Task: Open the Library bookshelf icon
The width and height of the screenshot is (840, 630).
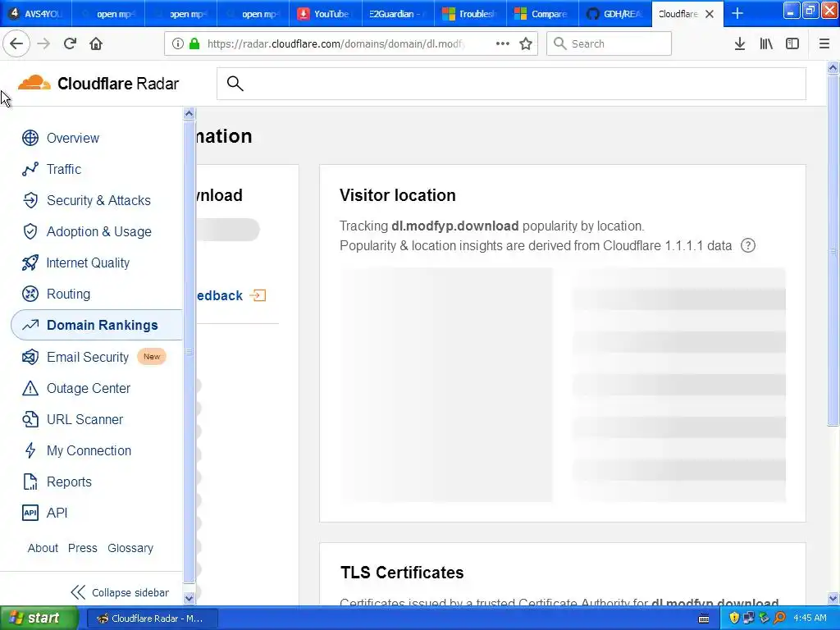Action: [766, 43]
